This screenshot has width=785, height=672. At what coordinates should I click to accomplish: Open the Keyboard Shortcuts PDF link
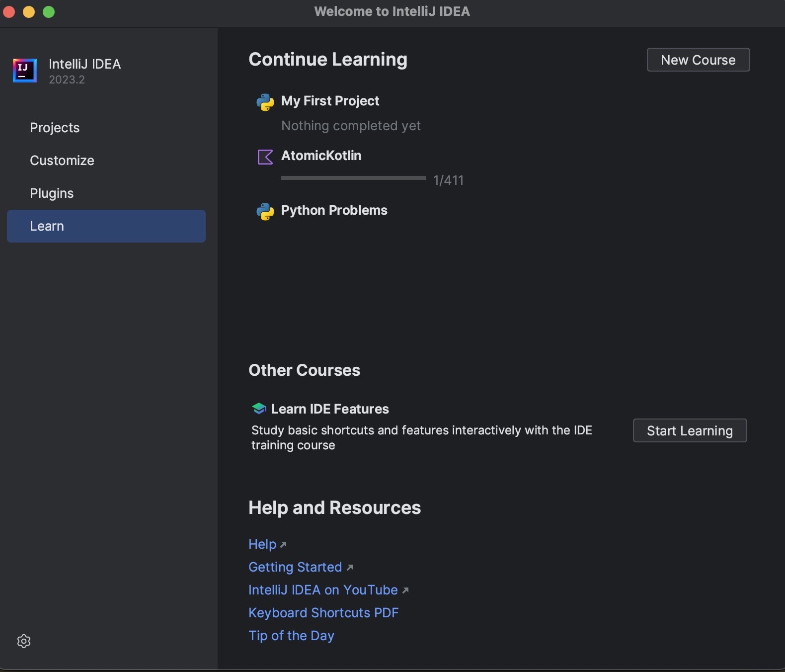coord(323,613)
